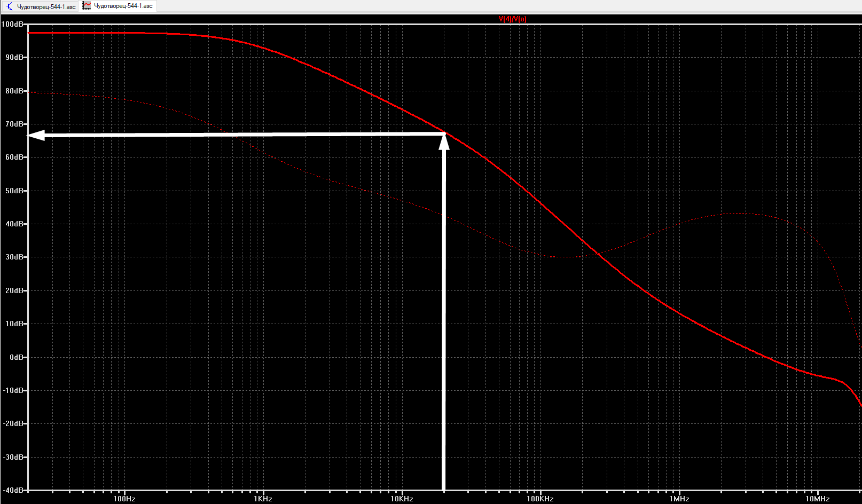The height and width of the screenshot is (504, 862).
Task: Click the negative -30dB axis label
Action: pyautogui.click(x=13, y=457)
